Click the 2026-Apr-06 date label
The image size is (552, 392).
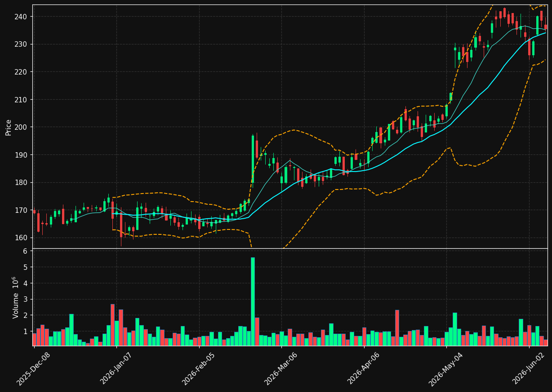[364, 369]
